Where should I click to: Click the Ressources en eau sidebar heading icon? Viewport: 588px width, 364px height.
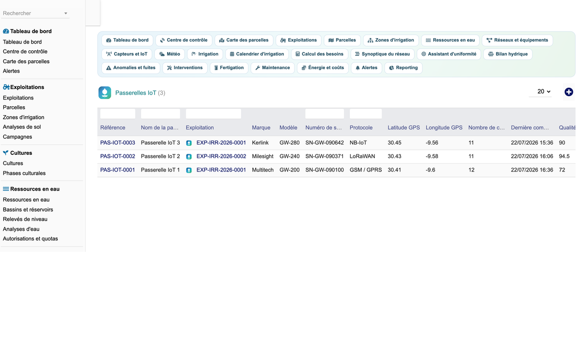point(6,189)
